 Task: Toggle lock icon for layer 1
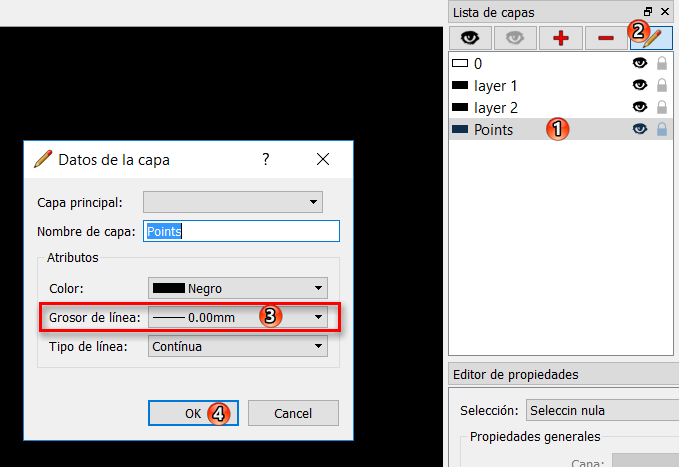coord(661,86)
